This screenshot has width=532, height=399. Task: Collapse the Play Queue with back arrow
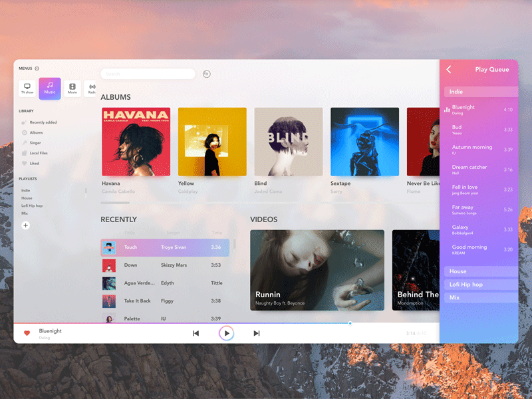tap(449, 69)
